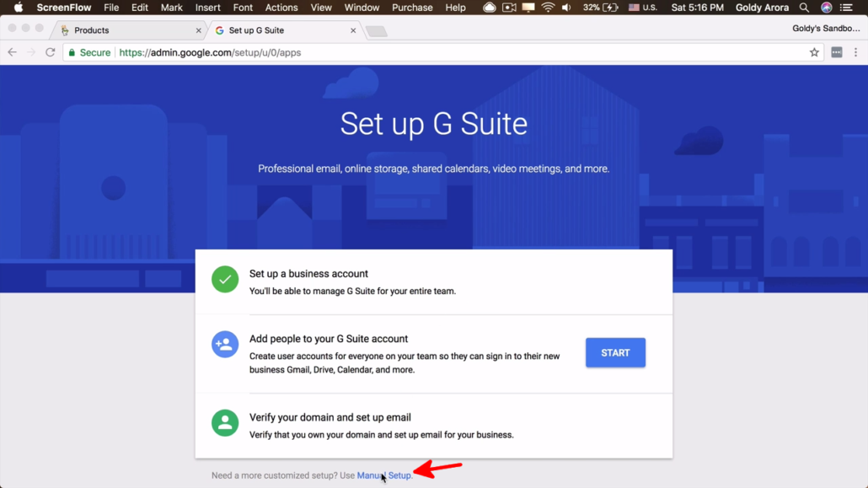Go back to the previous page
868x488 pixels.
coord(12,52)
